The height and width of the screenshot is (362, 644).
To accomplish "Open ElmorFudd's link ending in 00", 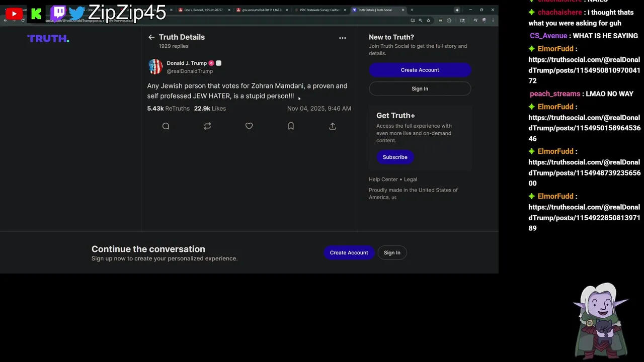I will click(584, 172).
